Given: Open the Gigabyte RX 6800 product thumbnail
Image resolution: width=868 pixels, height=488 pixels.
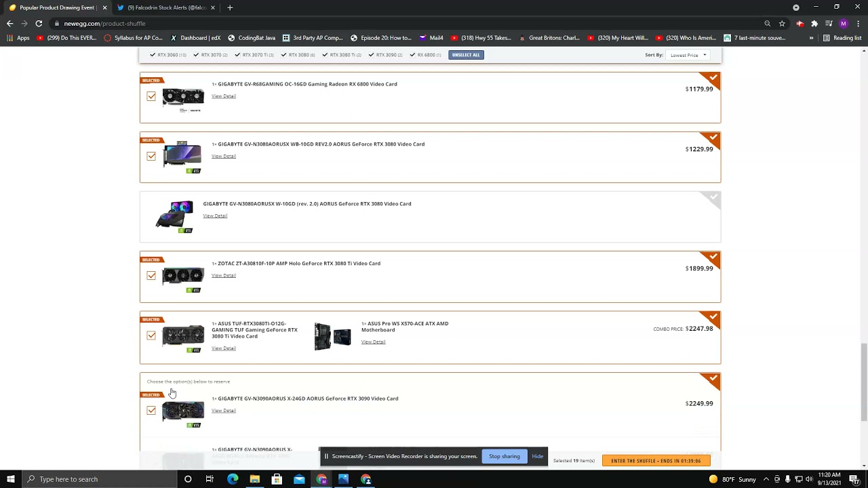Looking at the screenshot, I should click(x=182, y=99).
